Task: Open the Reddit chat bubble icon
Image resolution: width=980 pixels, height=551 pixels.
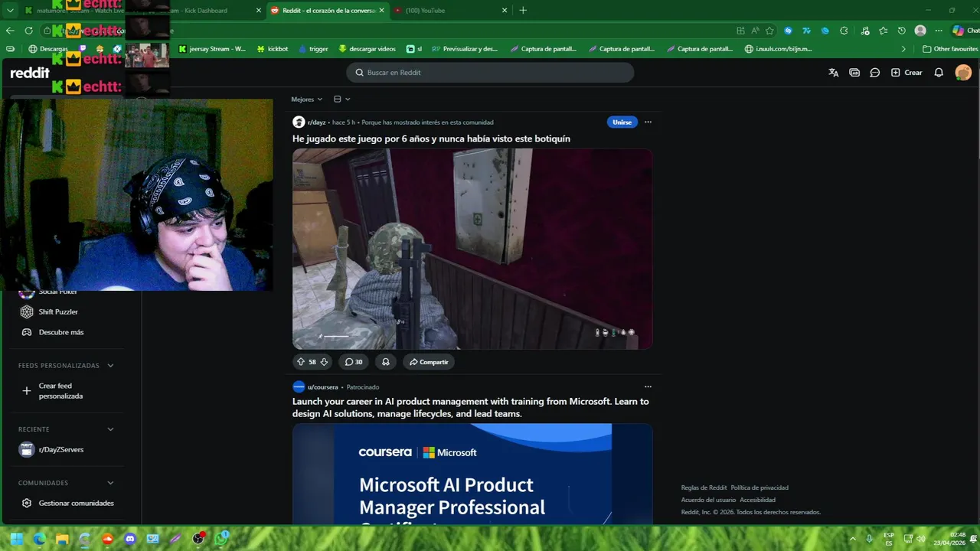Action: click(875, 73)
